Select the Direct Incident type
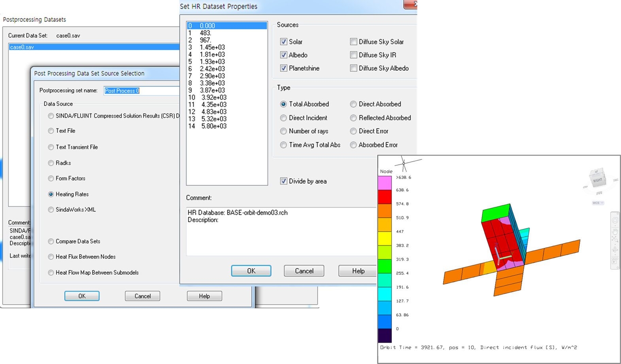The image size is (621, 364). (x=283, y=118)
